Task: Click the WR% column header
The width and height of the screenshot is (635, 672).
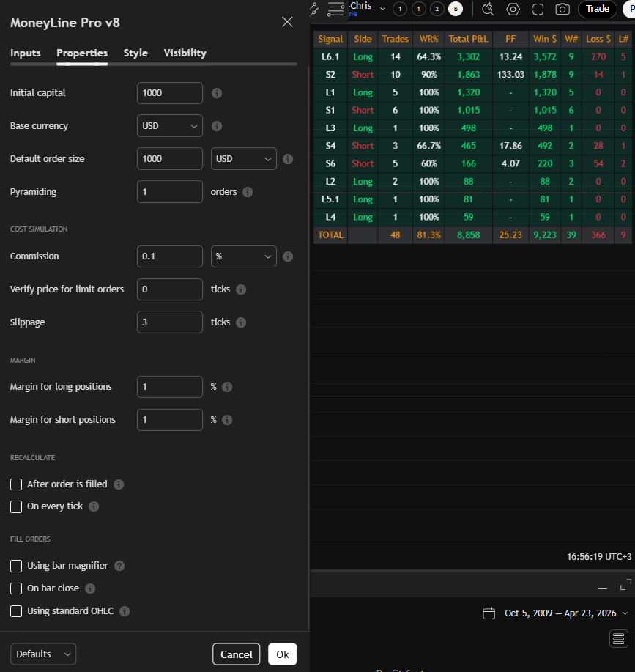Action: [428, 39]
